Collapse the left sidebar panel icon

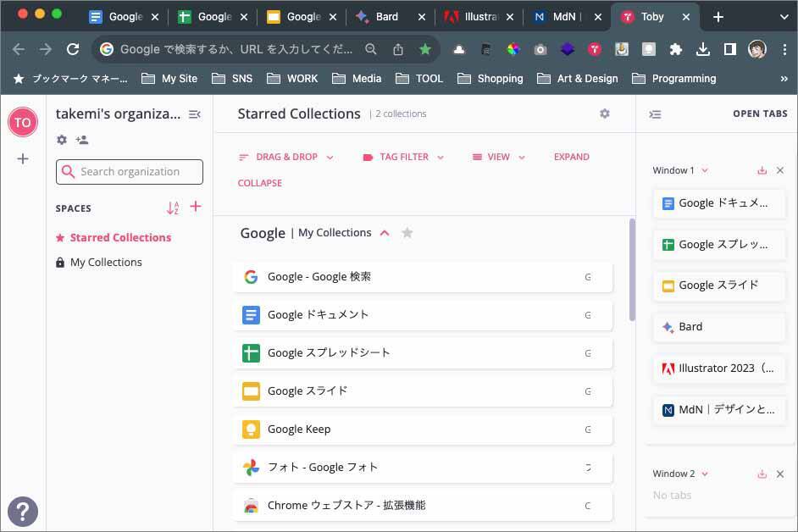(x=194, y=114)
